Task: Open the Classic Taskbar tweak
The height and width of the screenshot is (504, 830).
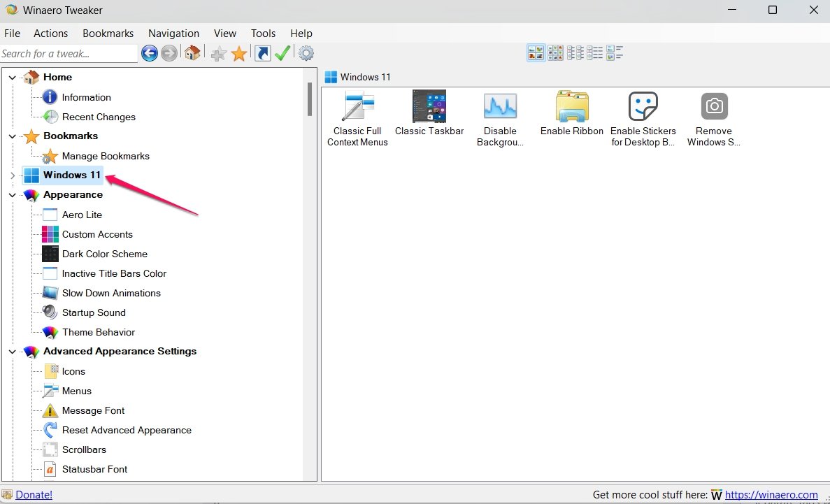Action: (429, 113)
